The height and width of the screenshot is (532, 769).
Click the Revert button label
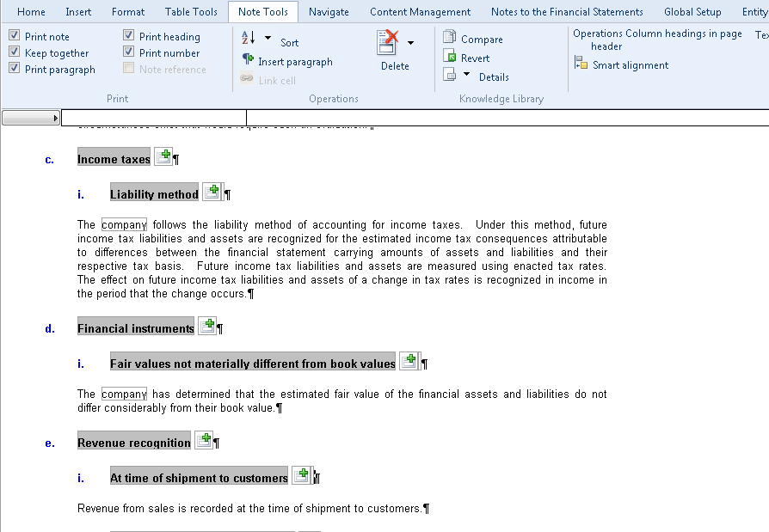coord(475,58)
